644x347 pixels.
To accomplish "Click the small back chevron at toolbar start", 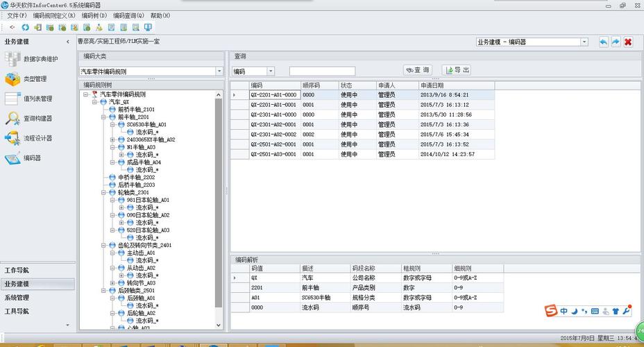I will [12, 28].
